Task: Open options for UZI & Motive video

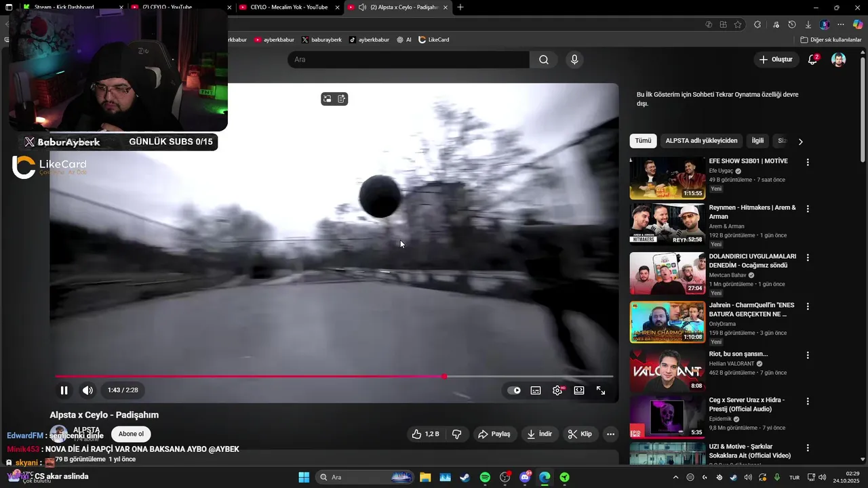Action: click(x=807, y=448)
